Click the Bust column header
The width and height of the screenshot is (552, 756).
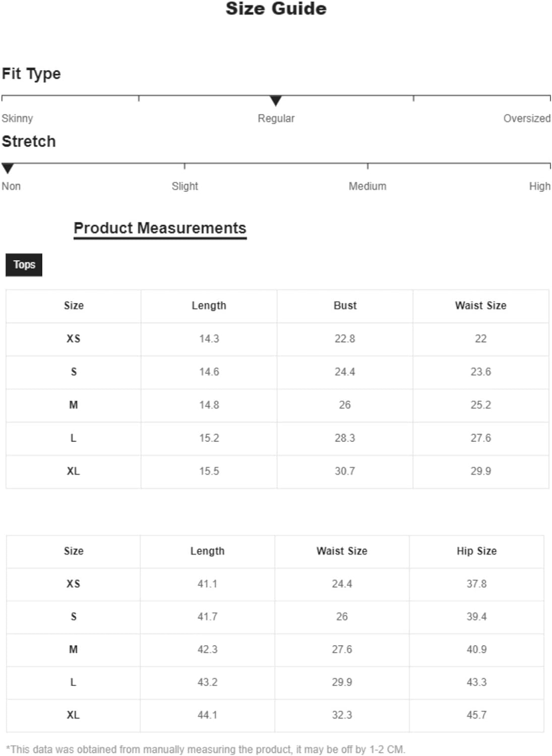point(345,306)
